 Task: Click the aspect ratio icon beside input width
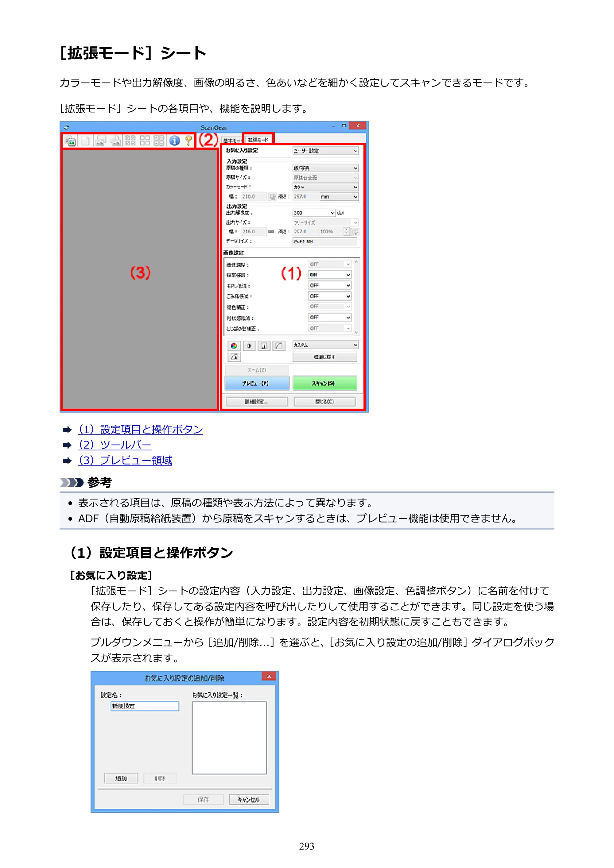point(272,197)
